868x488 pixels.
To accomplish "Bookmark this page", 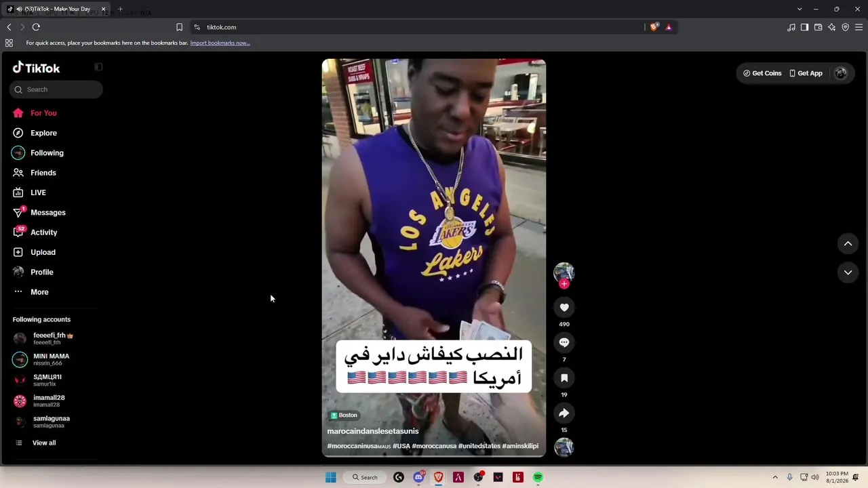I will tap(179, 27).
